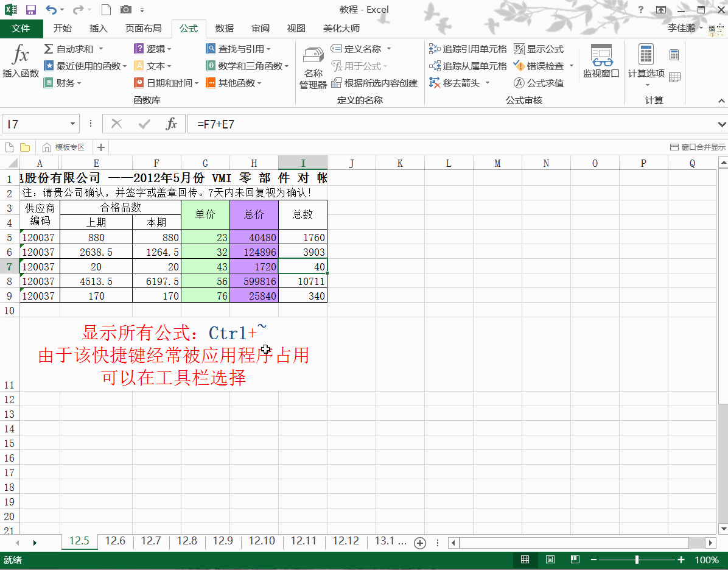Click Evaluate Formula (公式求值)
The image size is (728, 570).
(539, 83)
